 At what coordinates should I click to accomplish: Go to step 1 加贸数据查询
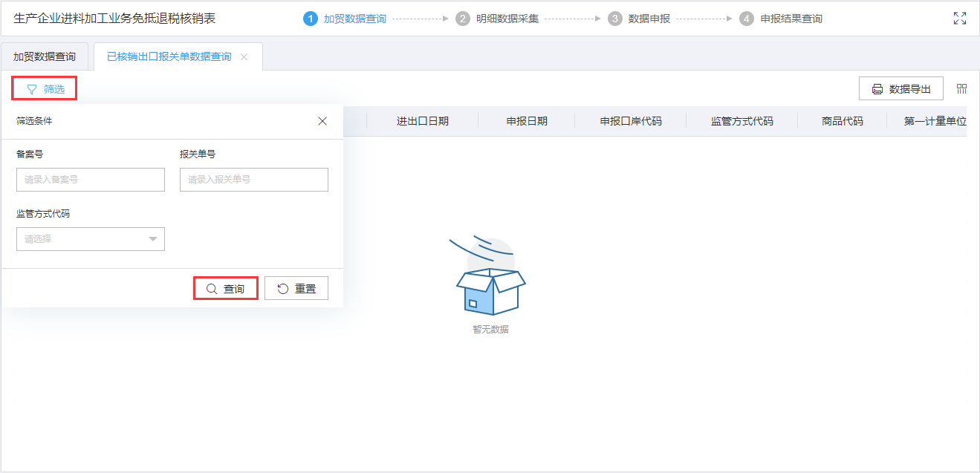tap(345, 19)
